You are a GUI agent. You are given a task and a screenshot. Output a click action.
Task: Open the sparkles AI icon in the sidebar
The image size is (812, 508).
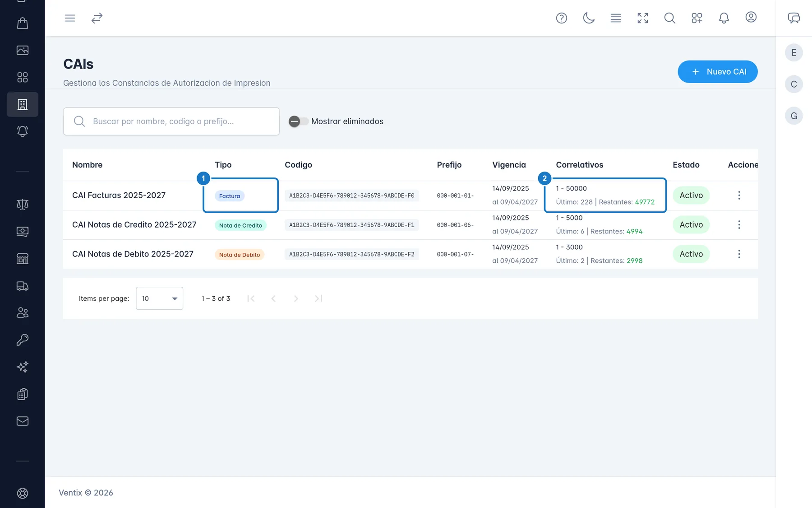[x=23, y=367]
